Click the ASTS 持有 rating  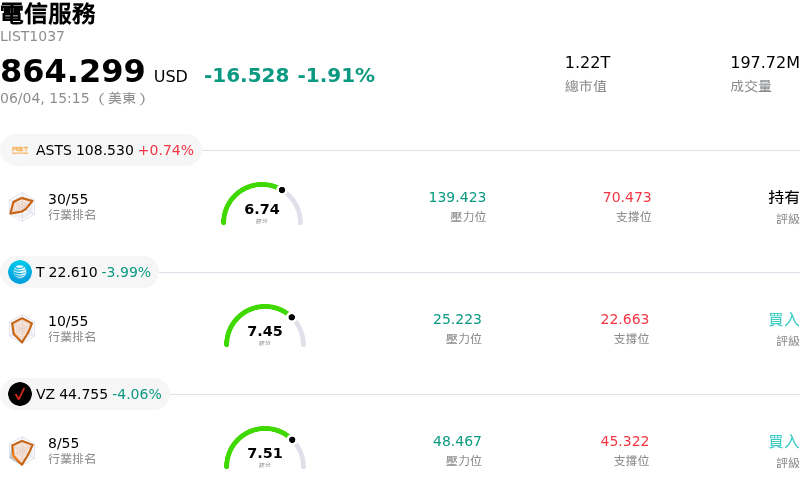point(784,197)
